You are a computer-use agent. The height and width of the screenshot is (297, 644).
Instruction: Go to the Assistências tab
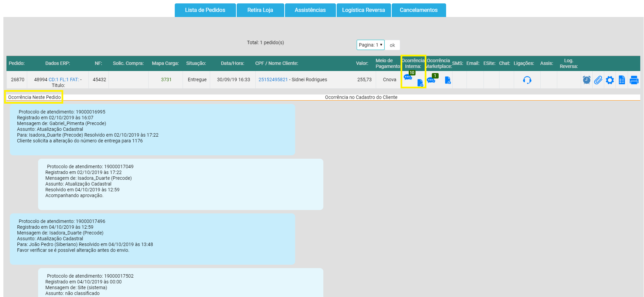(310, 10)
